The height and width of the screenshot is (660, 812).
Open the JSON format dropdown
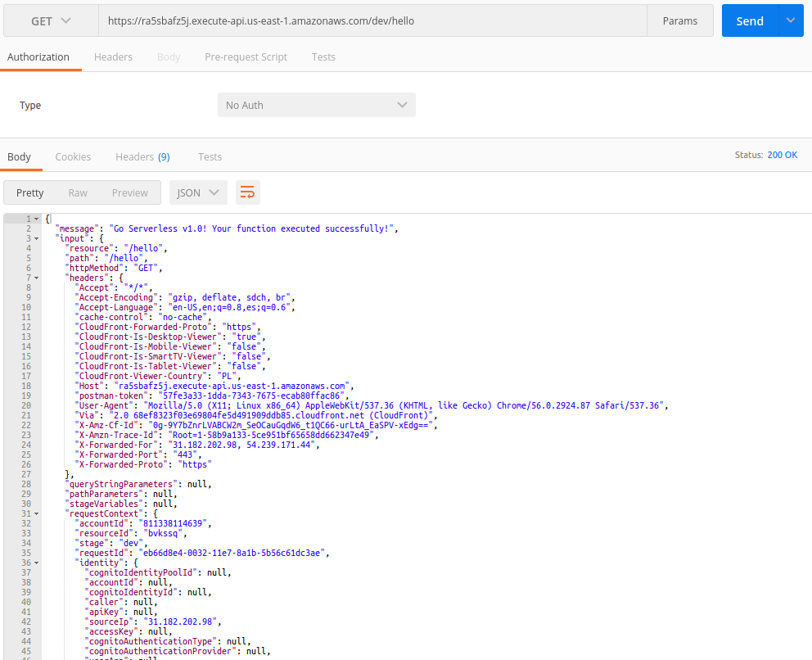point(198,192)
